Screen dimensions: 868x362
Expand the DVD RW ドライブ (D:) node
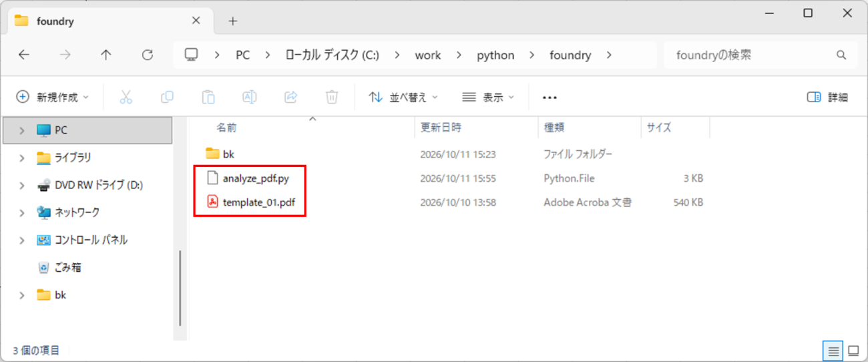click(x=21, y=185)
